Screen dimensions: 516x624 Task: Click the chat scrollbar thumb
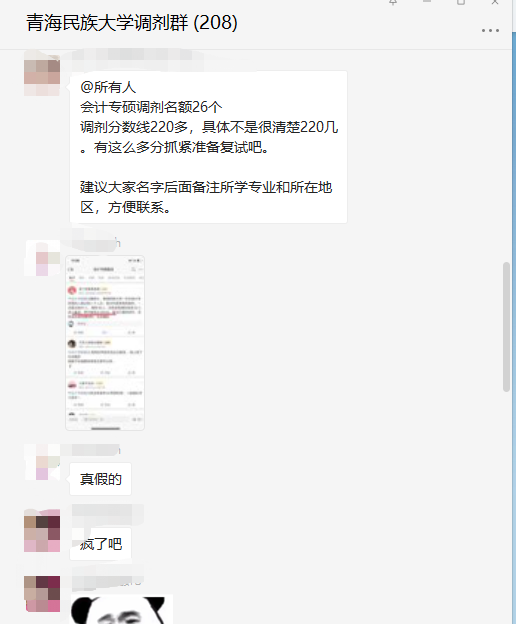tap(506, 327)
